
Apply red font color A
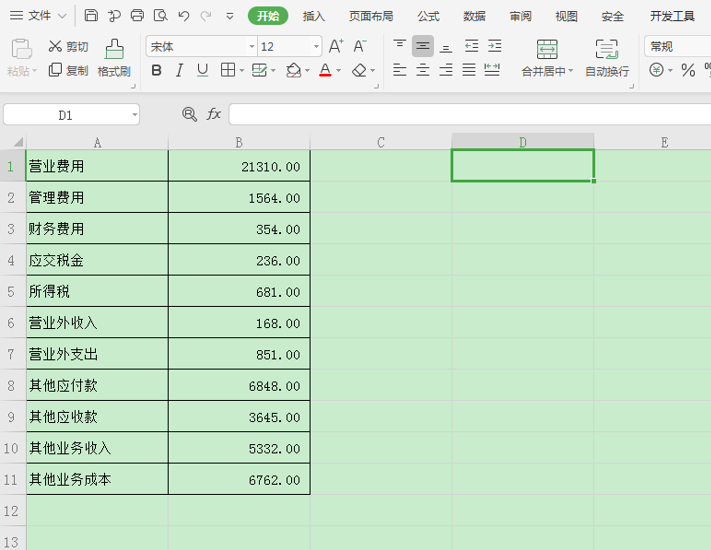point(325,70)
